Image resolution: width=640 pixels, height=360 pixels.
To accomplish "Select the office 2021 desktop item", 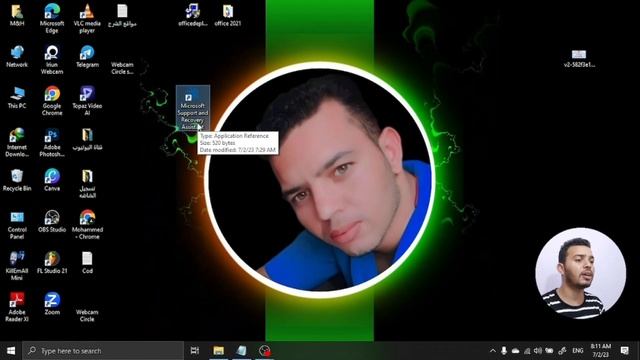I will (228, 15).
